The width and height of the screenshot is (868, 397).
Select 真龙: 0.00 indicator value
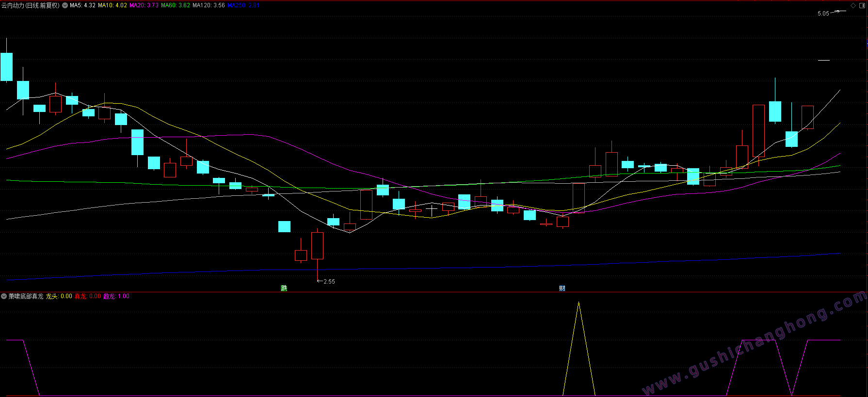pos(88,296)
